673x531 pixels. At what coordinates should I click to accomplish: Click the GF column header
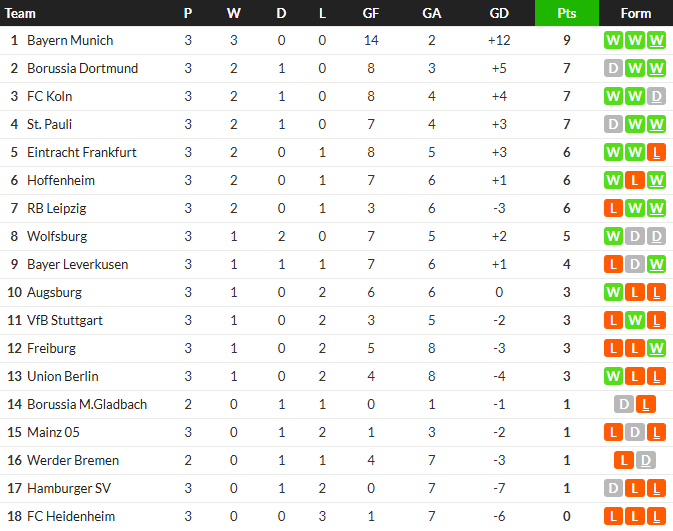click(x=371, y=13)
